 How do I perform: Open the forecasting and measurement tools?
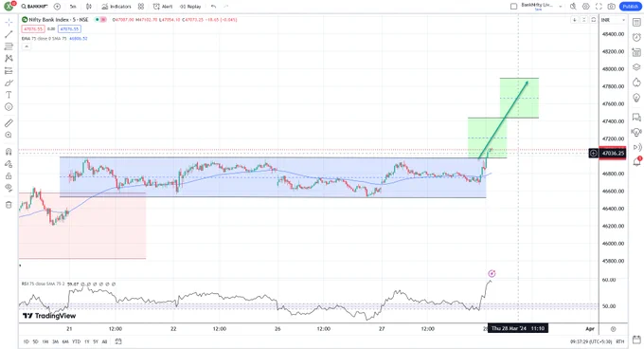pos(9,71)
